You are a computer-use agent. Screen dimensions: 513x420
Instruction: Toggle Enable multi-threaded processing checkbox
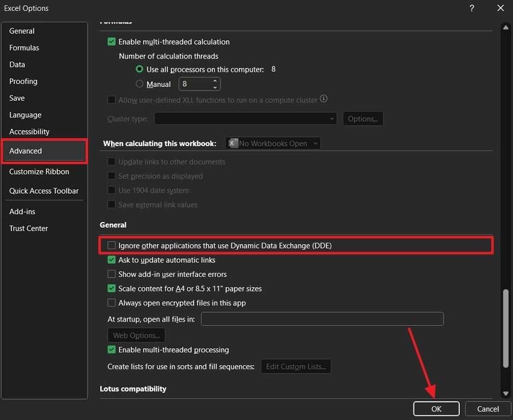111,349
